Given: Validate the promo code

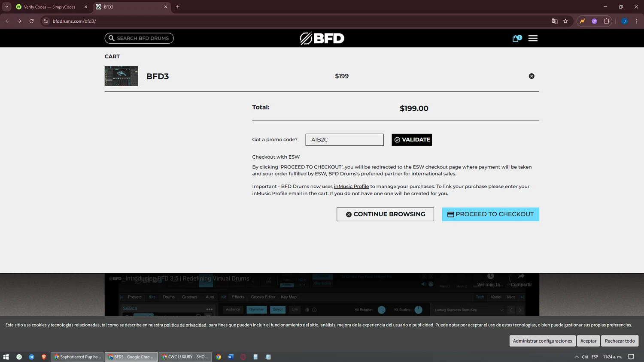Looking at the screenshot, I should [x=412, y=139].
